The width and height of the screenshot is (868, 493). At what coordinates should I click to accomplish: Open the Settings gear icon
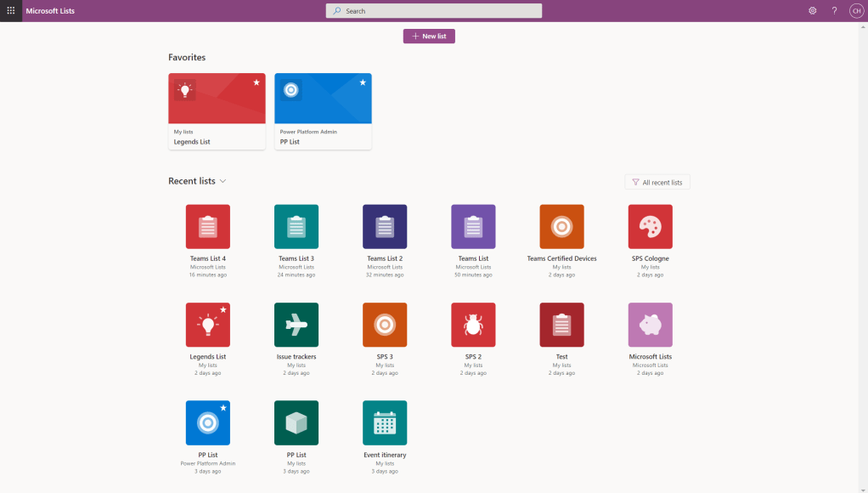click(812, 11)
